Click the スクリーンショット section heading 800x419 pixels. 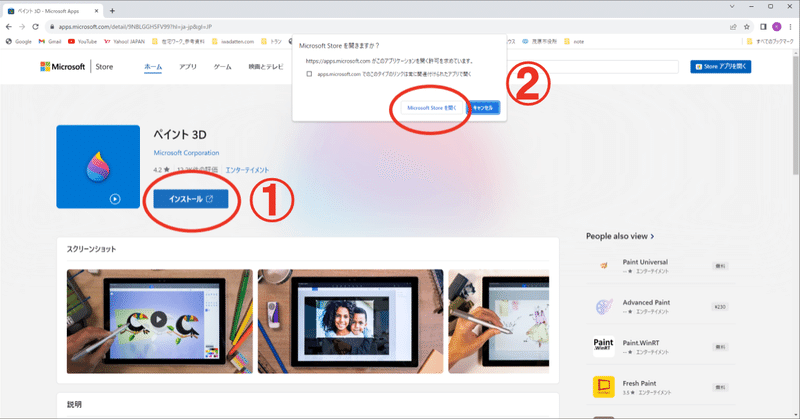(x=91, y=249)
